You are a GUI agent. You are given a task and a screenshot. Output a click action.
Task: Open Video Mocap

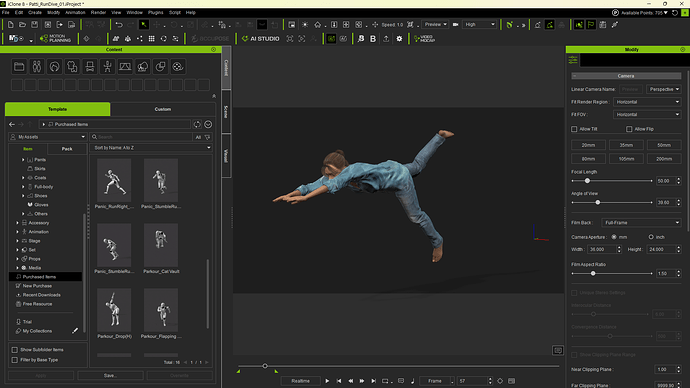point(424,39)
